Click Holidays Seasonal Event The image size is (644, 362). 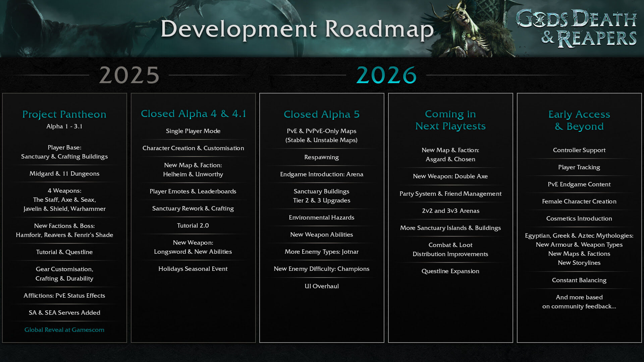pos(193,269)
